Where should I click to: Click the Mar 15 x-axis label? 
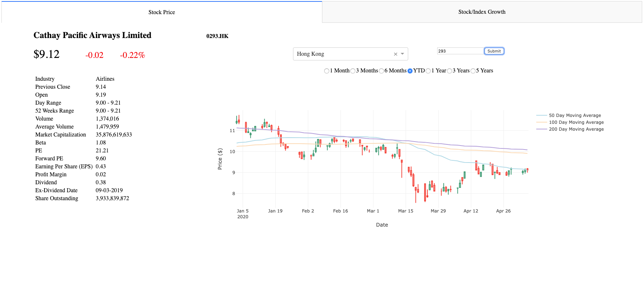pos(406,211)
